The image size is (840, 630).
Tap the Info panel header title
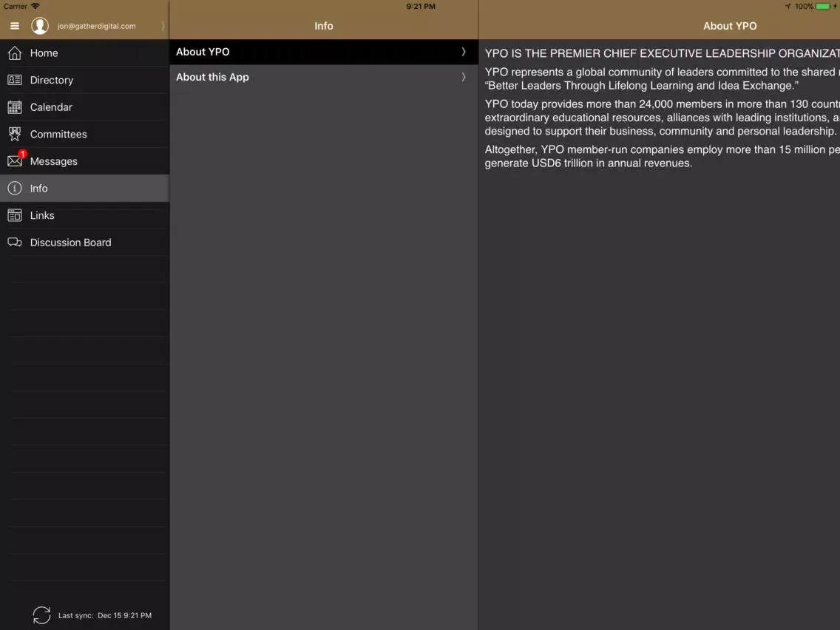(x=324, y=26)
